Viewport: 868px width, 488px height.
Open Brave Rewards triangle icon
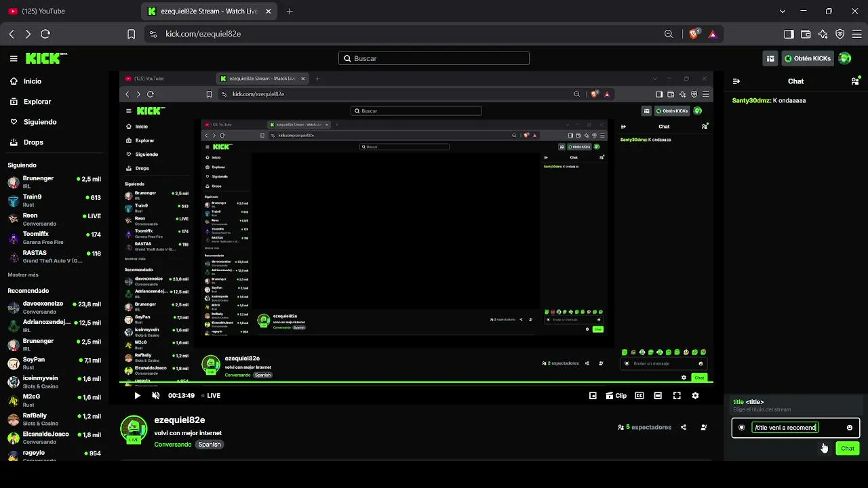click(713, 34)
